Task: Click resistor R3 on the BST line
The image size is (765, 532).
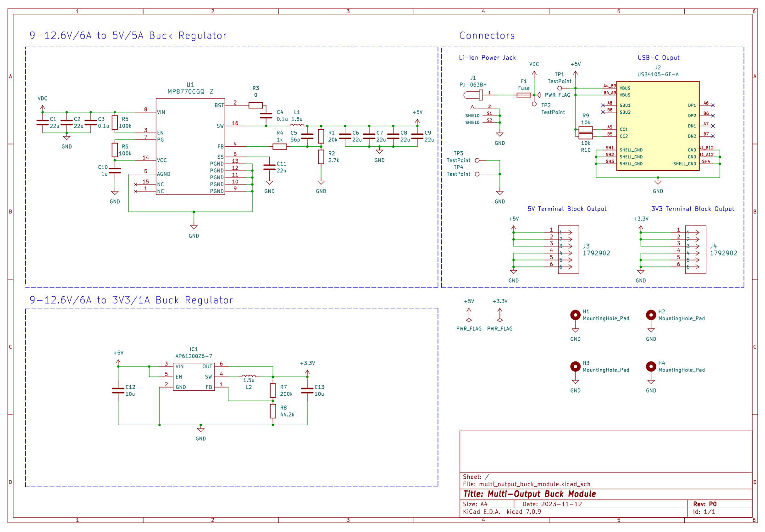Action: 255,105
